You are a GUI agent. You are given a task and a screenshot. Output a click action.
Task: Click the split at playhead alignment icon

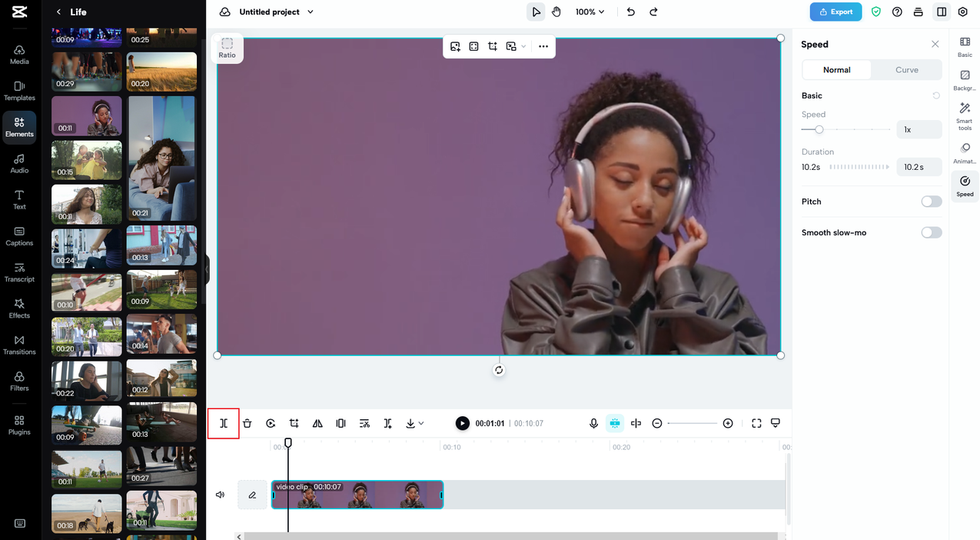(x=636, y=423)
